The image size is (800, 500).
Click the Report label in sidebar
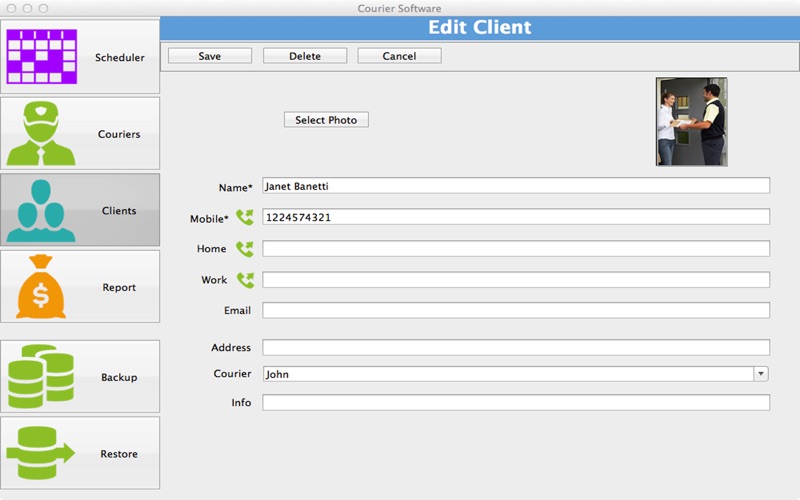coord(119,287)
